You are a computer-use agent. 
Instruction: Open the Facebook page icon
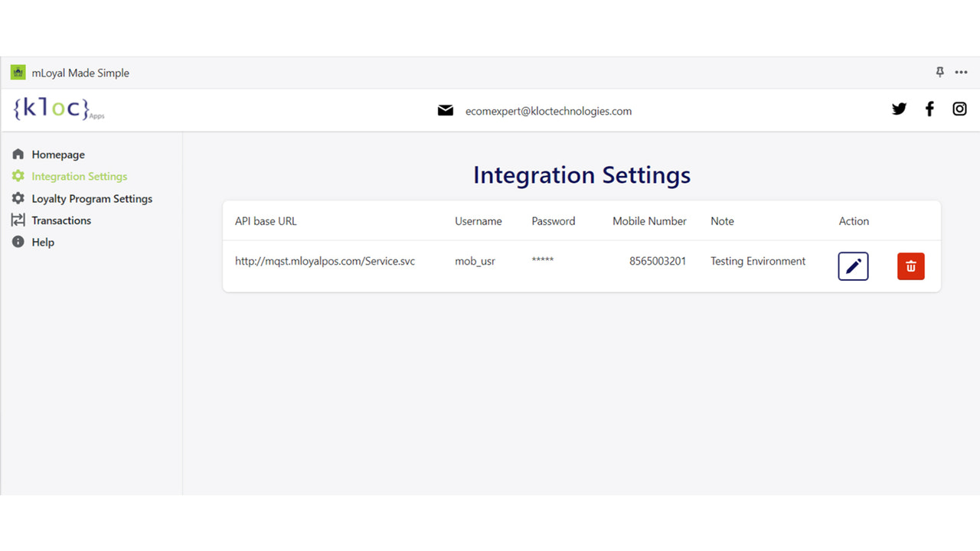pyautogui.click(x=929, y=109)
